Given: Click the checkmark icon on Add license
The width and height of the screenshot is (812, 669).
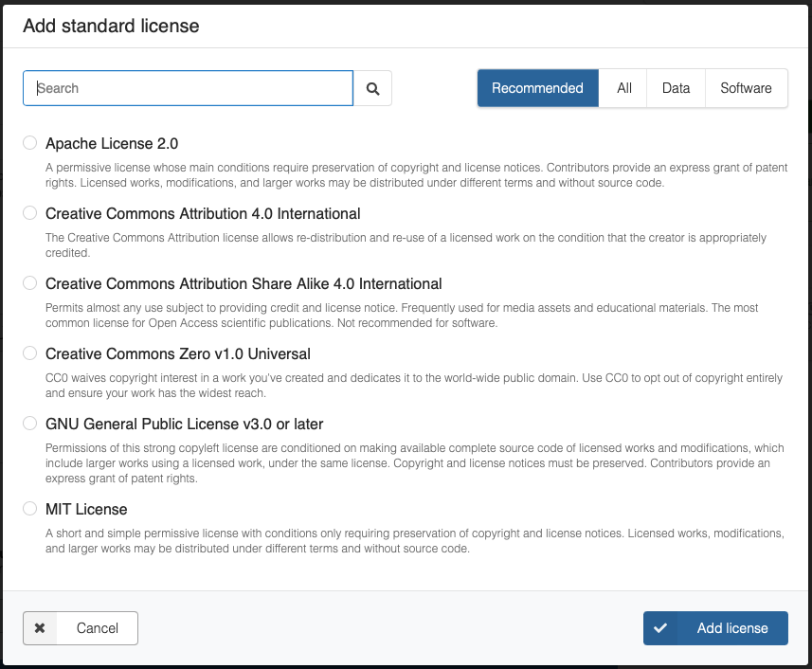Looking at the screenshot, I should click(660, 628).
